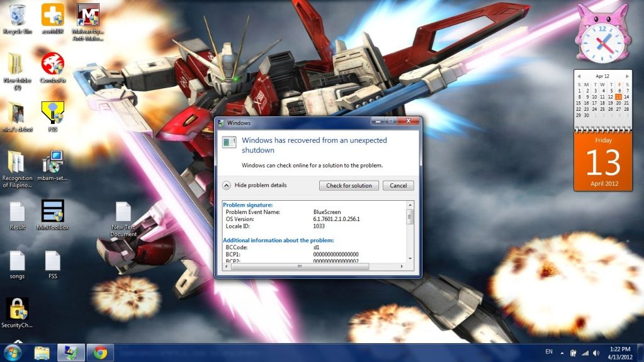Click the battery power tray icon

click(573, 353)
